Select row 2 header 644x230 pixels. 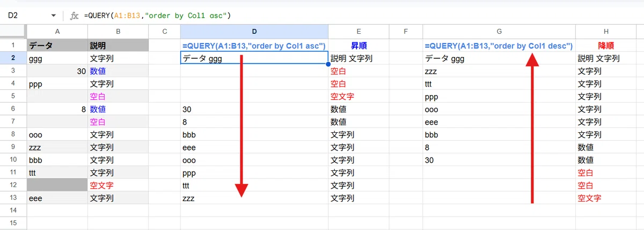point(13,58)
